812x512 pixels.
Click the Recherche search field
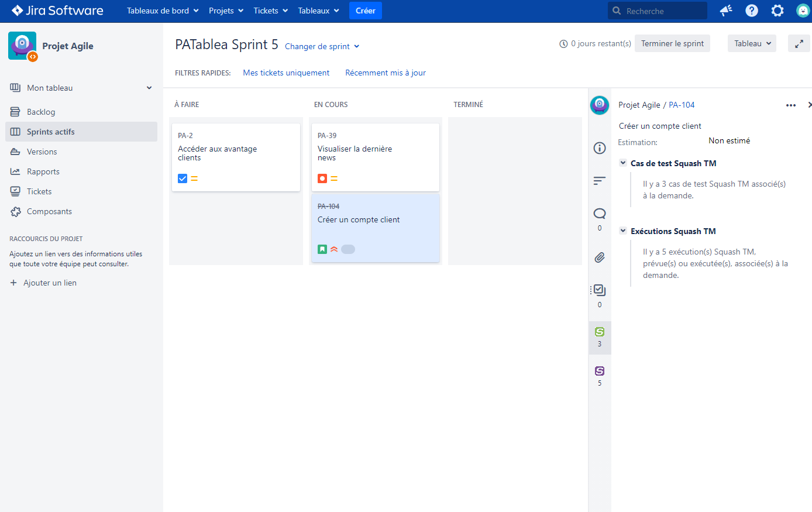pyautogui.click(x=661, y=11)
